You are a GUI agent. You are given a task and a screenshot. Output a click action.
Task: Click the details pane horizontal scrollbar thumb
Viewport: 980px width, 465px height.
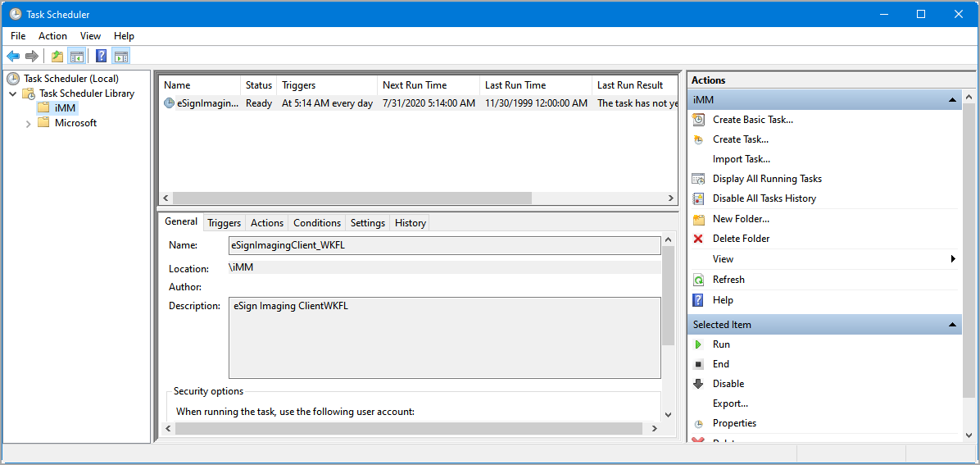(x=409, y=429)
